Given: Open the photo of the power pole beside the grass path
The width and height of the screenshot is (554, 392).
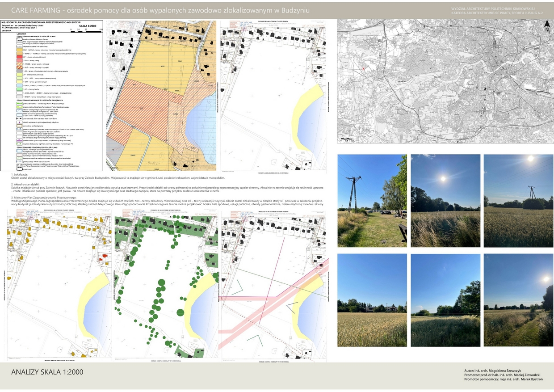Looking at the screenshot, I should (372, 201).
